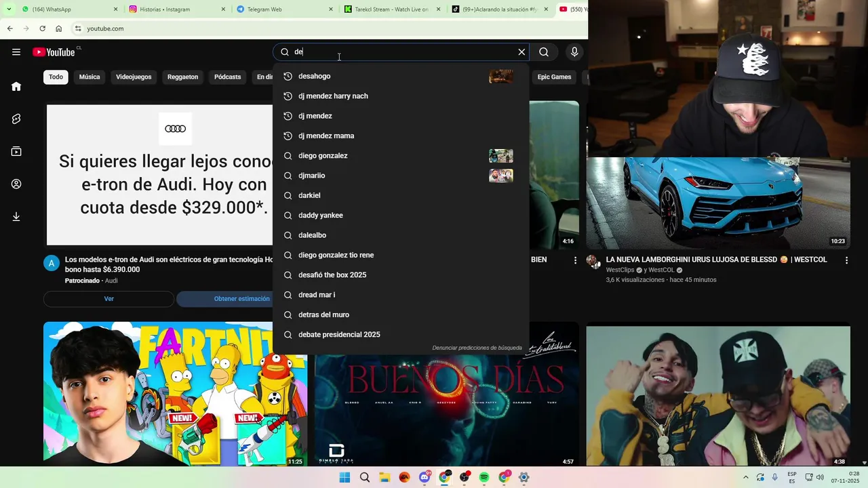Close the Telegram Web tab
Screen dimensions: 868x488
[331, 9]
